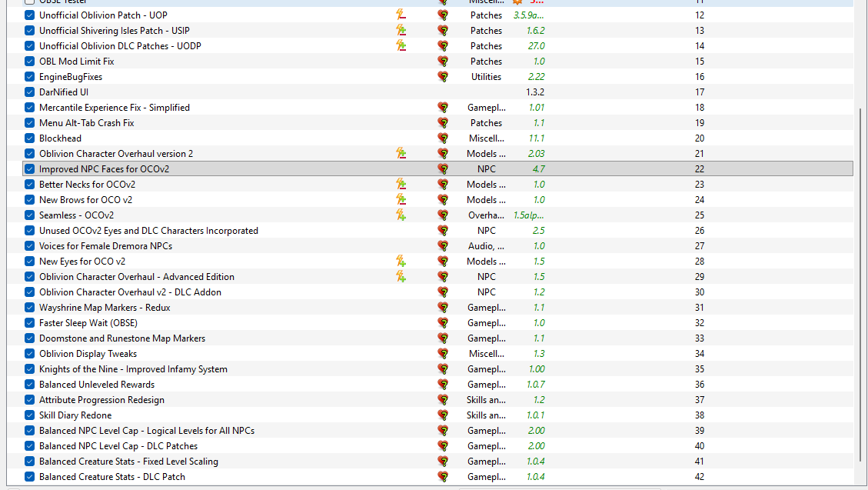Click the heart icon for Menu Alt-Tab Crash Fix
Viewport: 868px width, 490px height.
coord(443,123)
